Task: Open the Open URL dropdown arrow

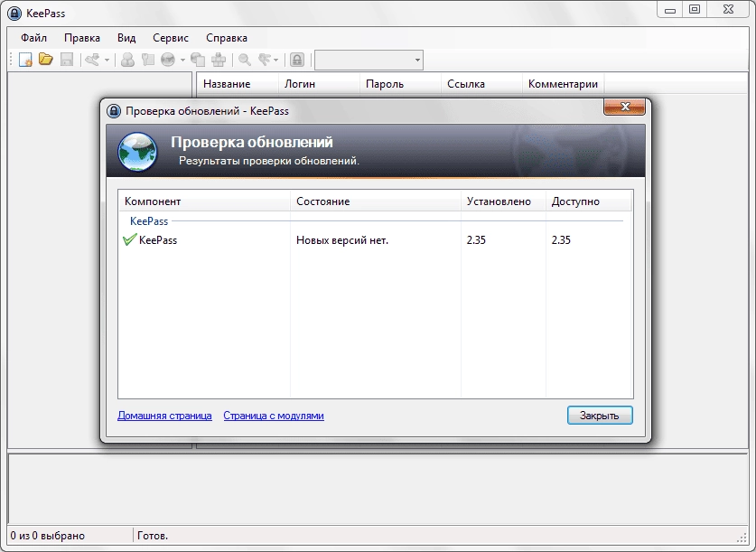Action: pyautogui.click(x=182, y=61)
